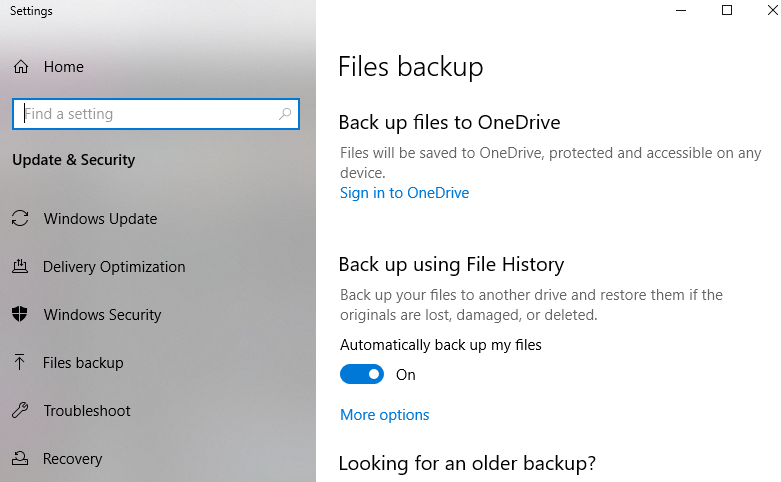Screen dimensions: 781x482
Task: Open More options for File History
Action: coord(385,415)
